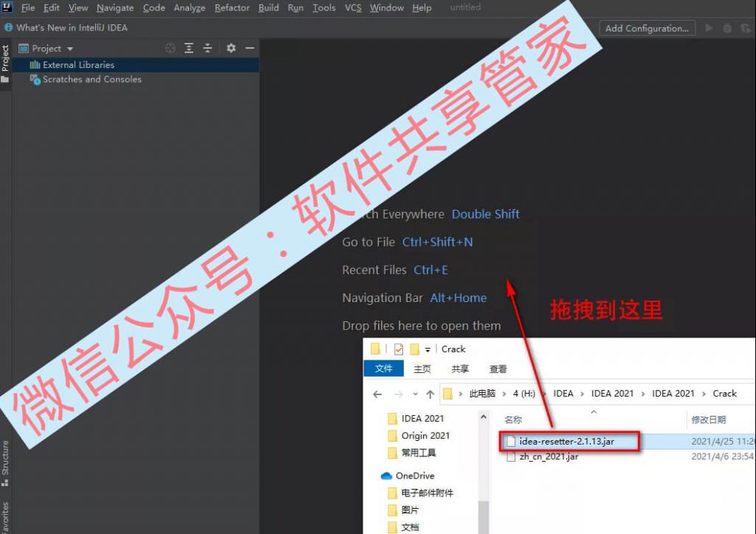Open the Project view type dropdown

[70, 49]
